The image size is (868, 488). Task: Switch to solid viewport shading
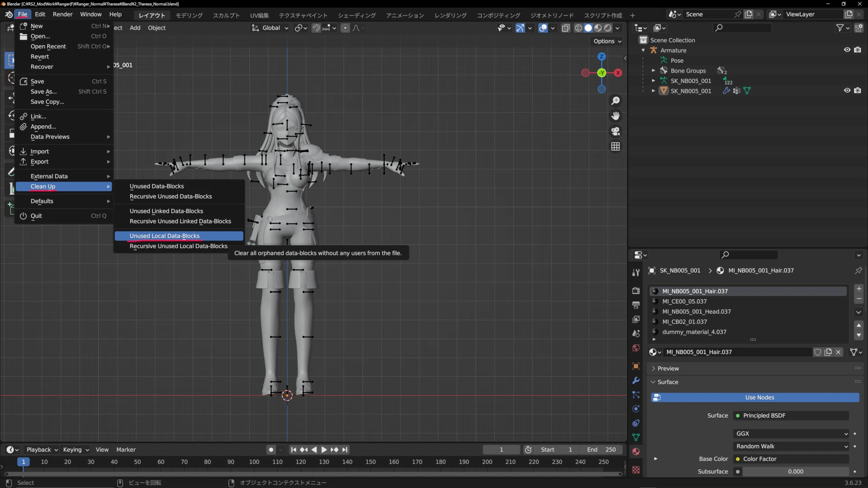pos(588,28)
